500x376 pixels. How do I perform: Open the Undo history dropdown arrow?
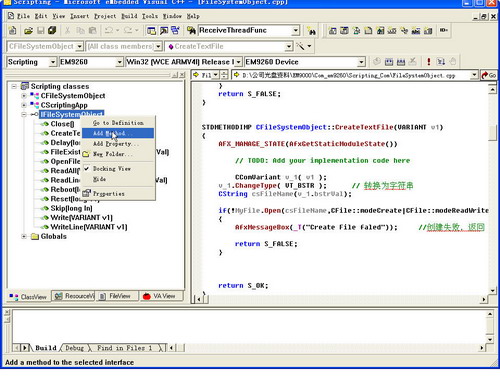pos(118,31)
